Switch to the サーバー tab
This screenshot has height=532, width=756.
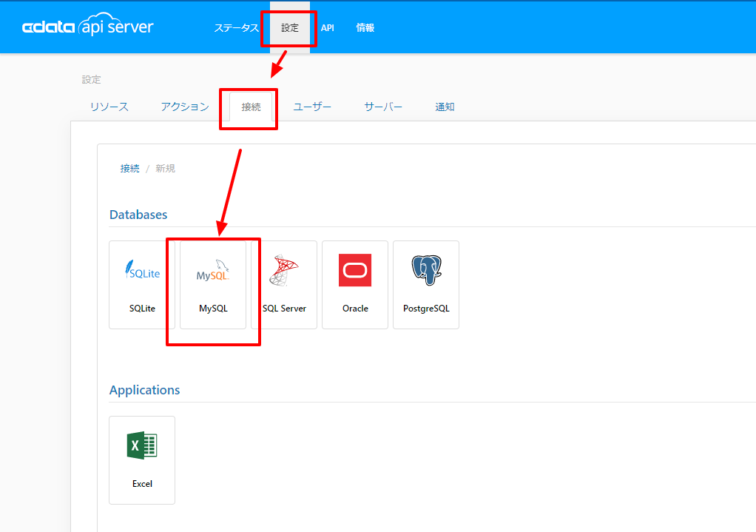click(383, 107)
